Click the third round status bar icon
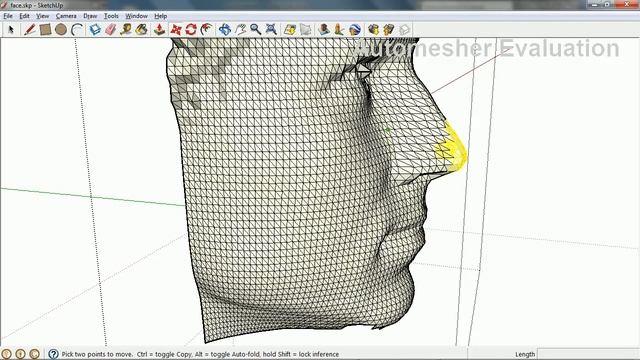The image size is (640, 360). [35, 354]
